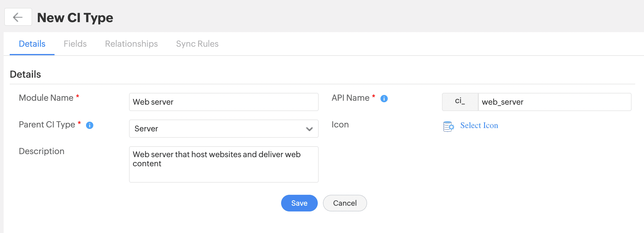Click the ci_ prefix box
644x233 pixels.
pyautogui.click(x=460, y=102)
